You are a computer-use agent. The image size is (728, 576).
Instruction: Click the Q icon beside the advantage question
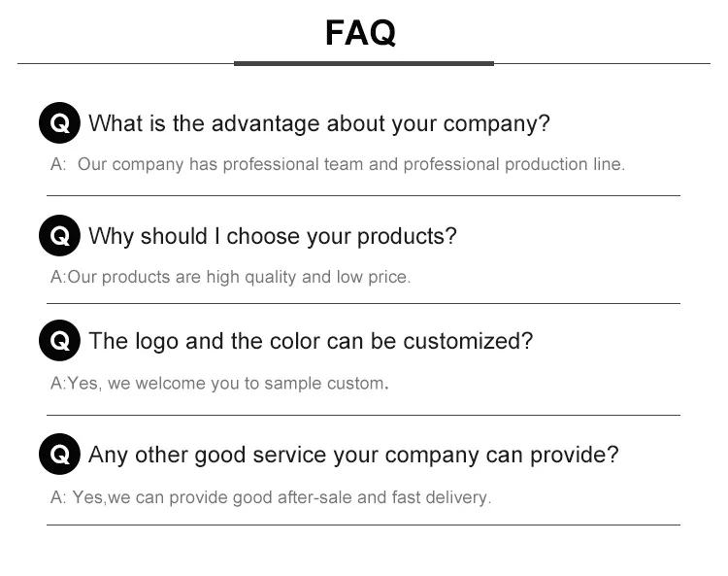(x=59, y=123)
